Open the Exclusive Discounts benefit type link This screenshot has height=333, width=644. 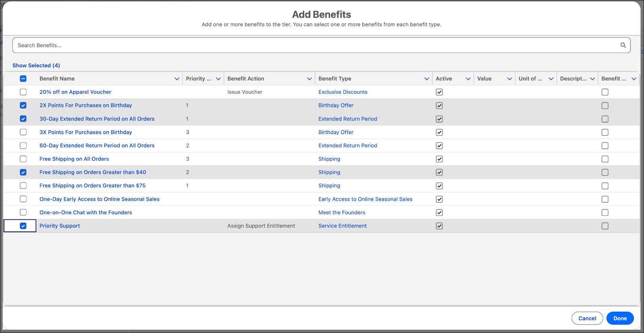click(343, 92)
